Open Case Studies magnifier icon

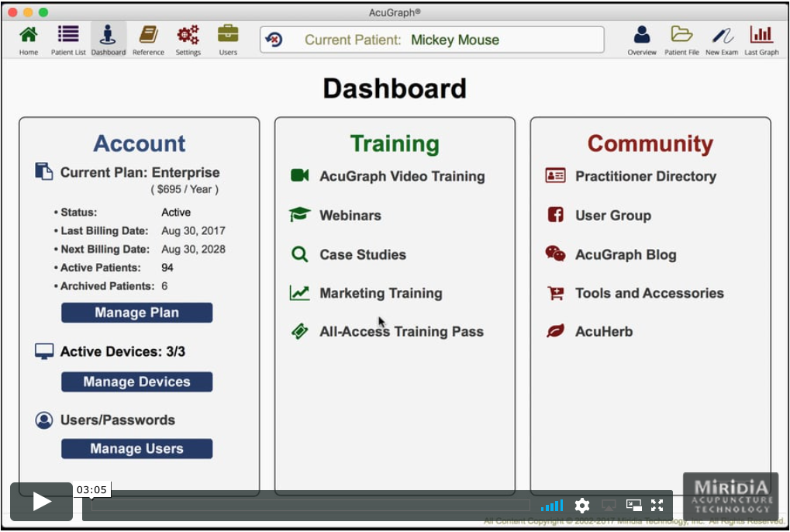pos(300,254)
